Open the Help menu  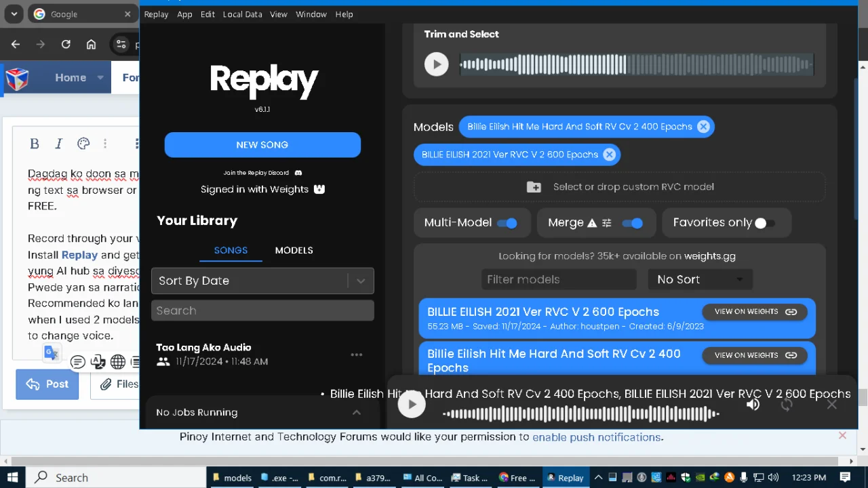point(344,14)
